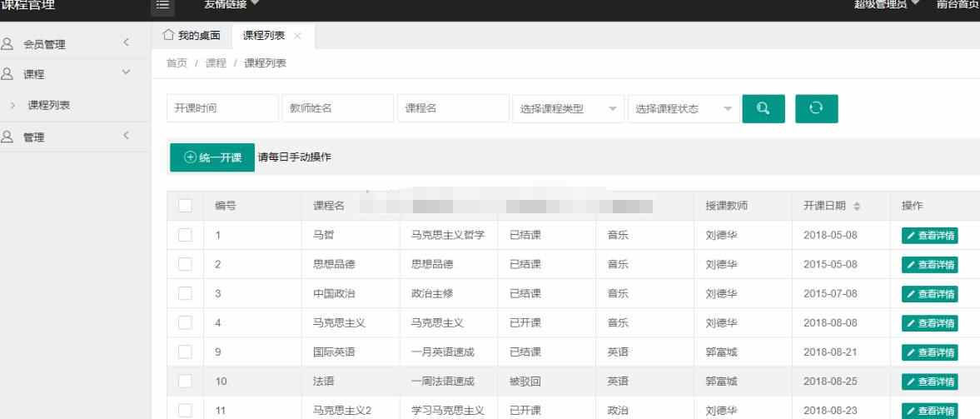
Task: Click the 课程名 search input field
Action: [453, 109]
